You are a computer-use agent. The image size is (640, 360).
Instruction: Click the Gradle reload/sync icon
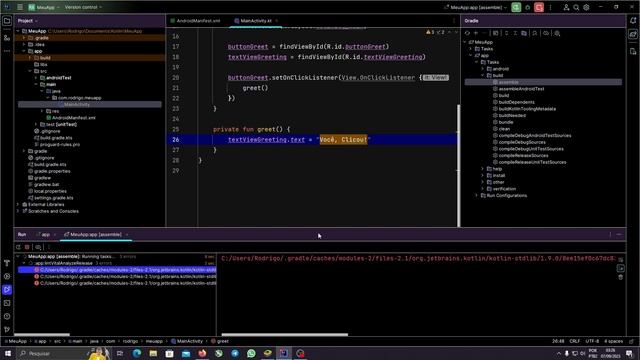click(x=467, y=33)
